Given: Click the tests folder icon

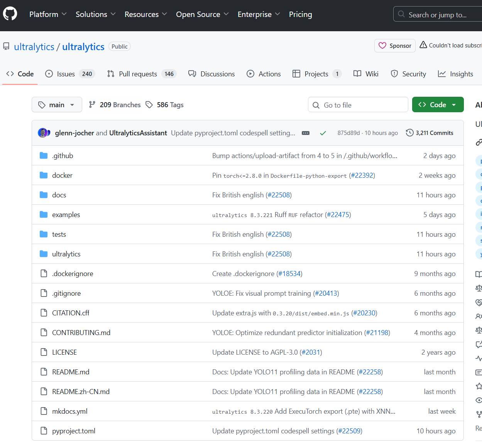Looking at the screenshot, I should pos(44,234).
